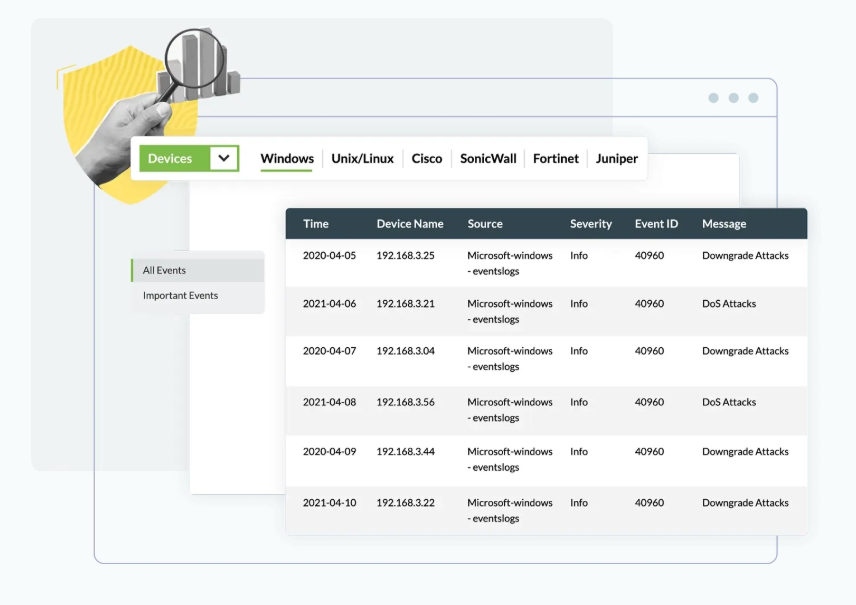Click Downgrade Attacks message for 192.168.3.22

pos(745,503)
